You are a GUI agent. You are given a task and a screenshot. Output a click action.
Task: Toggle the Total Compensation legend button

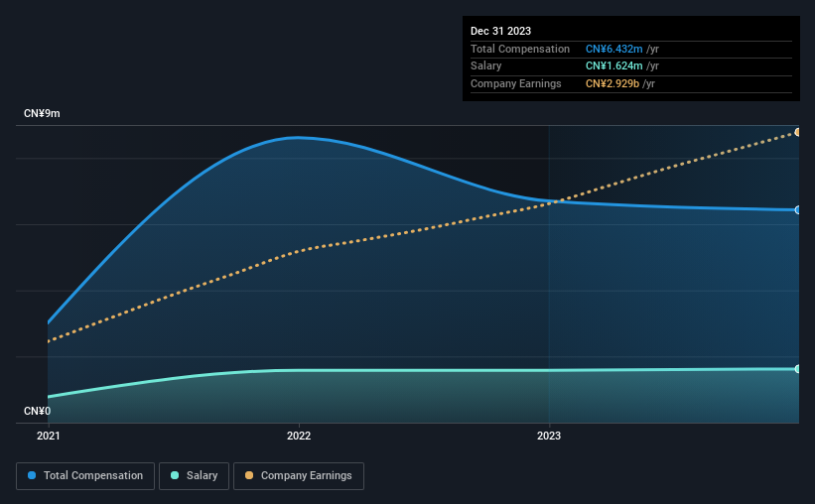[x=85, y=476]
